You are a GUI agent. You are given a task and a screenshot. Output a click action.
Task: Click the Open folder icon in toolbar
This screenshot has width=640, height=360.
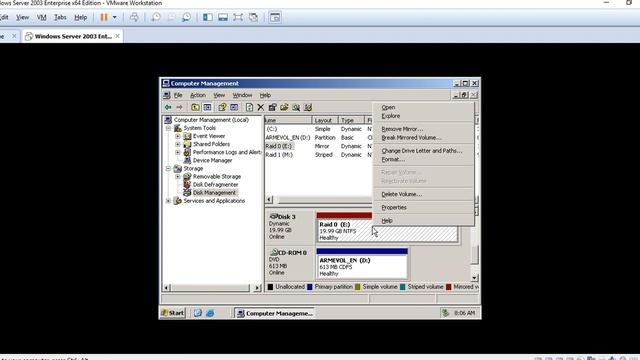(x=284, y=107)
